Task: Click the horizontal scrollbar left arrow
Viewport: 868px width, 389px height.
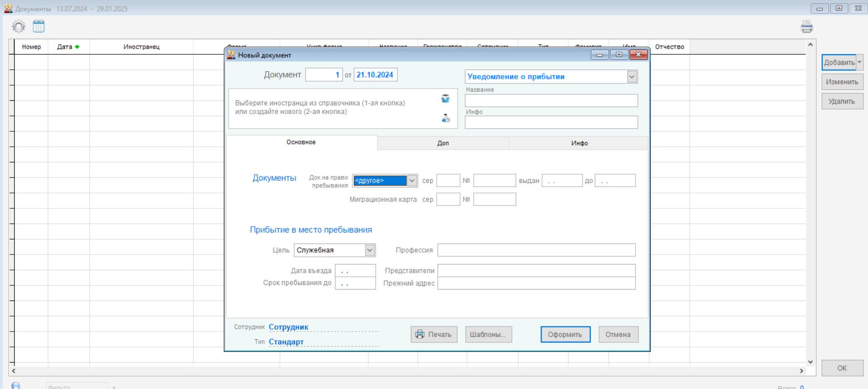Action: tap(14, 371)
